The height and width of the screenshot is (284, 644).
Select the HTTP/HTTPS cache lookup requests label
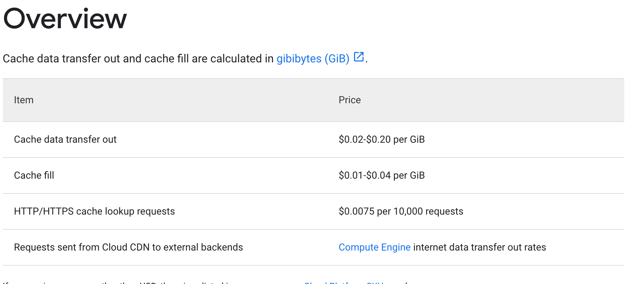94,211
